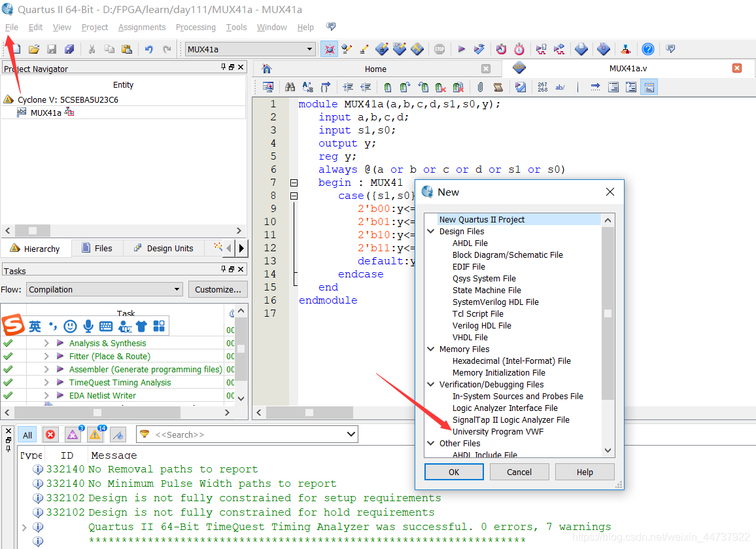
Task: Toggle line numbers 267/268 icon
Action: coord(542,87)
